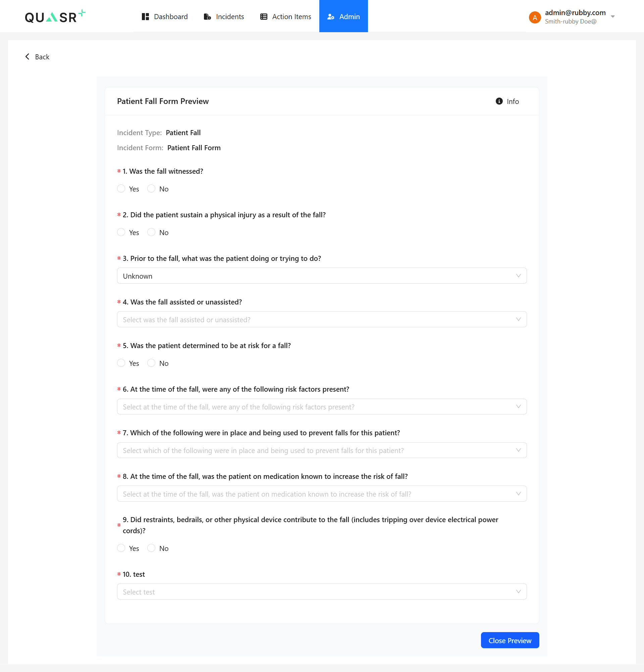The image size is (644, 672).
Task: Click the Close Preview button
Action: [x=509, y=640]
